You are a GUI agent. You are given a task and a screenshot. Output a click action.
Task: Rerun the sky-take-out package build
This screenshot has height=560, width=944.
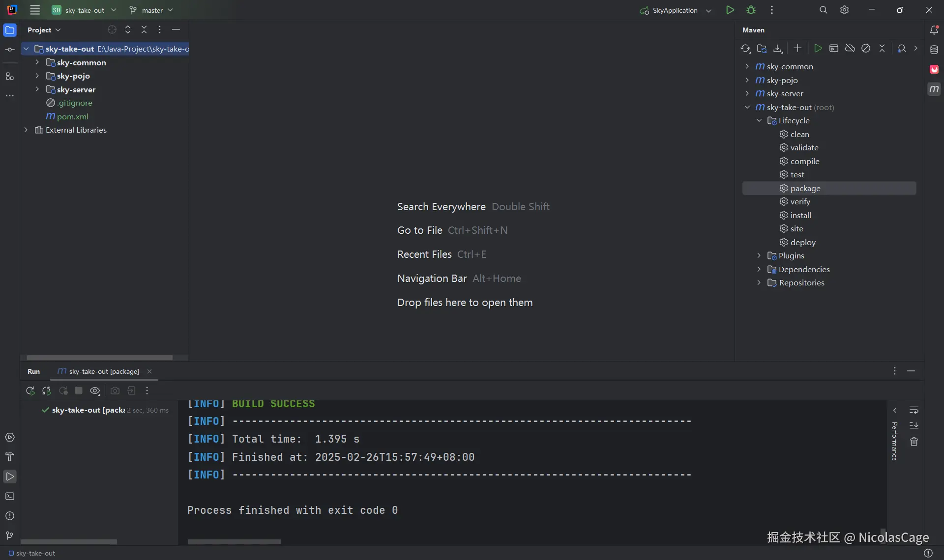point(30,391)
